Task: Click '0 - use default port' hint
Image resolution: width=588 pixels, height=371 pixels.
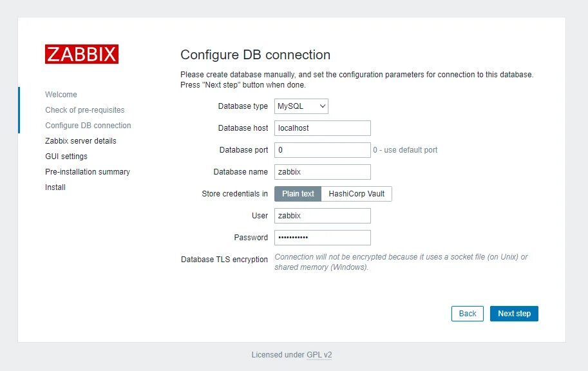Action: point(405,150)
